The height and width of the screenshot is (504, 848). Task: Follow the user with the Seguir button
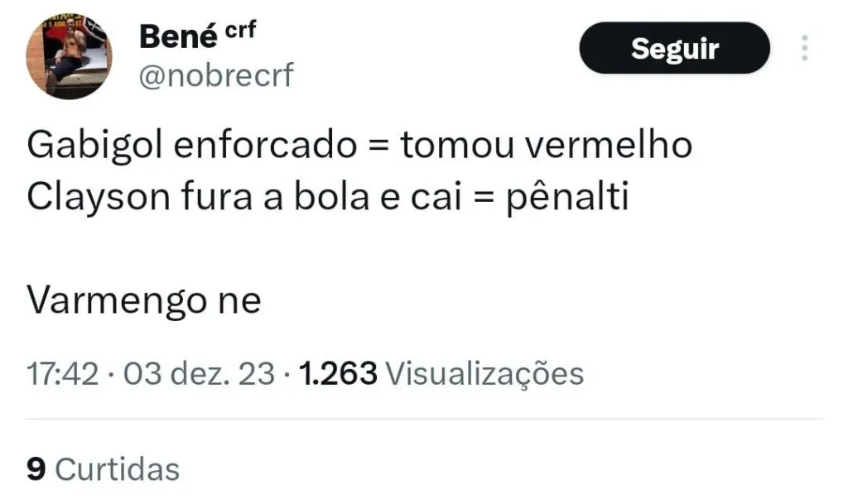[674, 48]
